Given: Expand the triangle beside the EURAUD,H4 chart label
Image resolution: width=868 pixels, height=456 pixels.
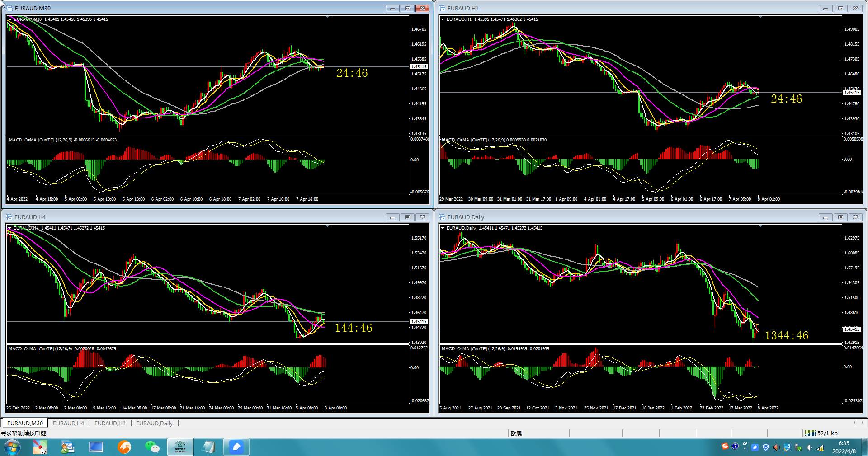Looking at the screenshot, I should pos(10,228).
